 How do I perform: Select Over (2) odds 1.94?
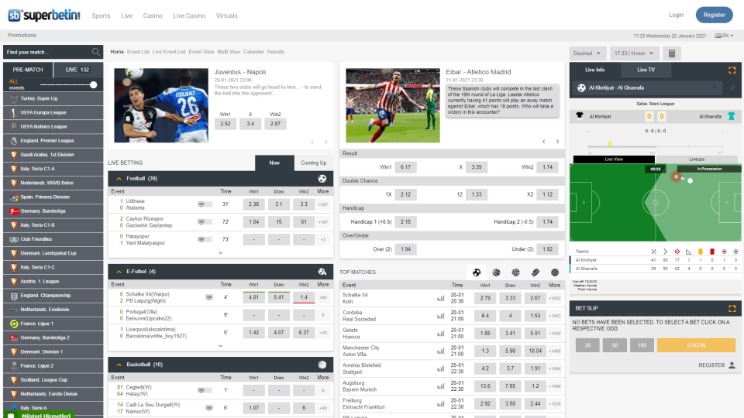(x=405, y=250)
